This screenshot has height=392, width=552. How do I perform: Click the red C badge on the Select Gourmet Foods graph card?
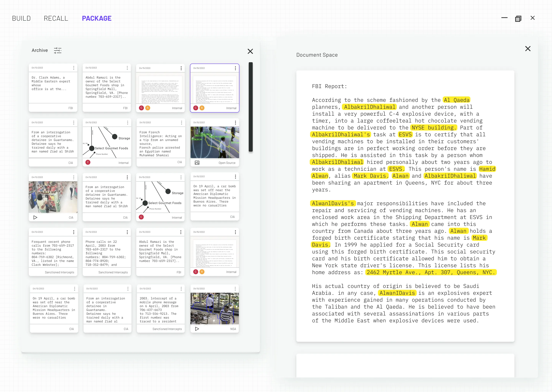(88, 163)
